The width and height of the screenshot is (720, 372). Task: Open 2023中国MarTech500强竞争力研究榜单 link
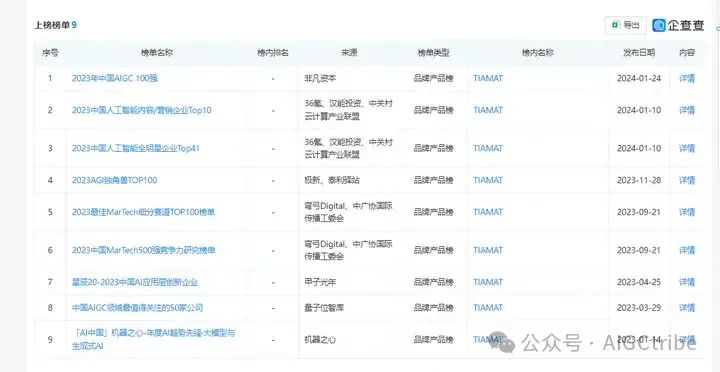coord(144,250)
